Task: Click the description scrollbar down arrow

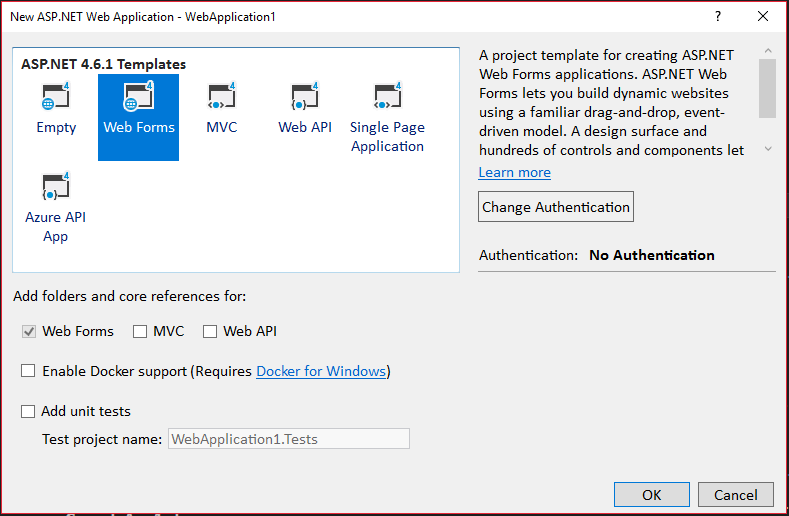Action: [x=768, y=149]
